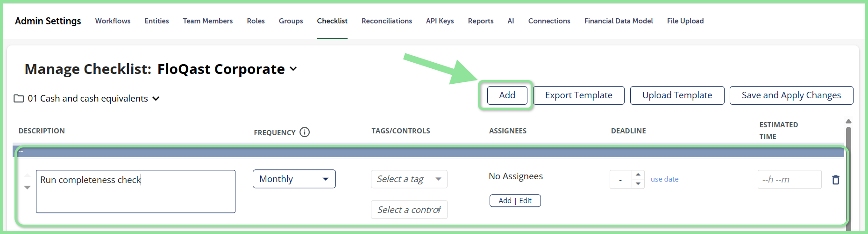Click the folder icon beside Cash equivalents
The image size is (868, 234).
[19, 98]
